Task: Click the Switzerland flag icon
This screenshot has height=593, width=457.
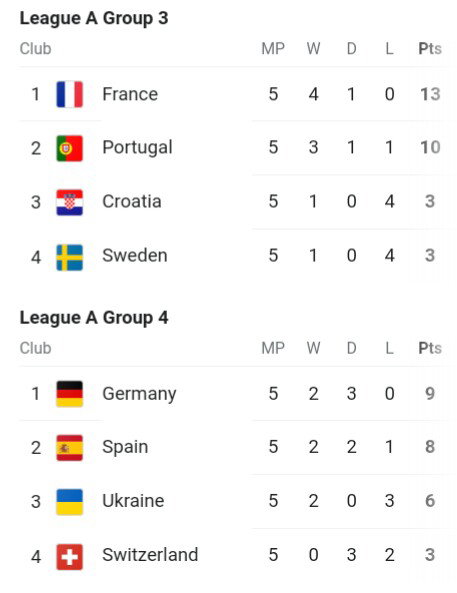Action: tap(70, 557)
